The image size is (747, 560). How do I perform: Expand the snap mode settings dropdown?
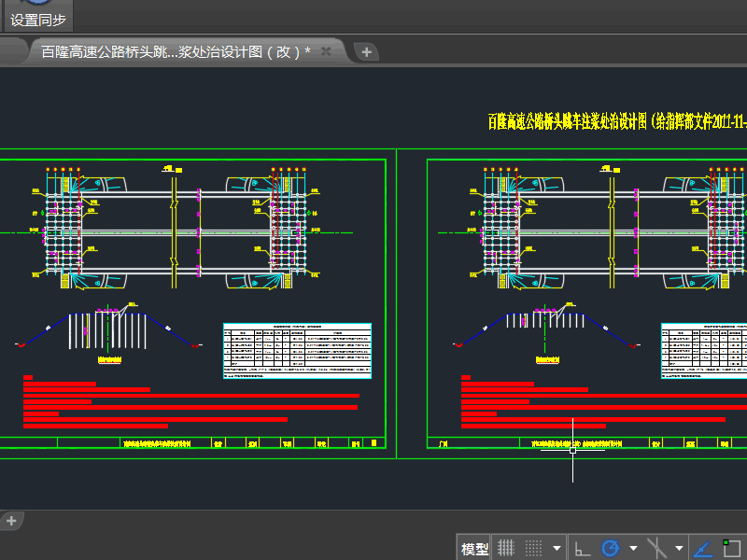click(557, 549)
